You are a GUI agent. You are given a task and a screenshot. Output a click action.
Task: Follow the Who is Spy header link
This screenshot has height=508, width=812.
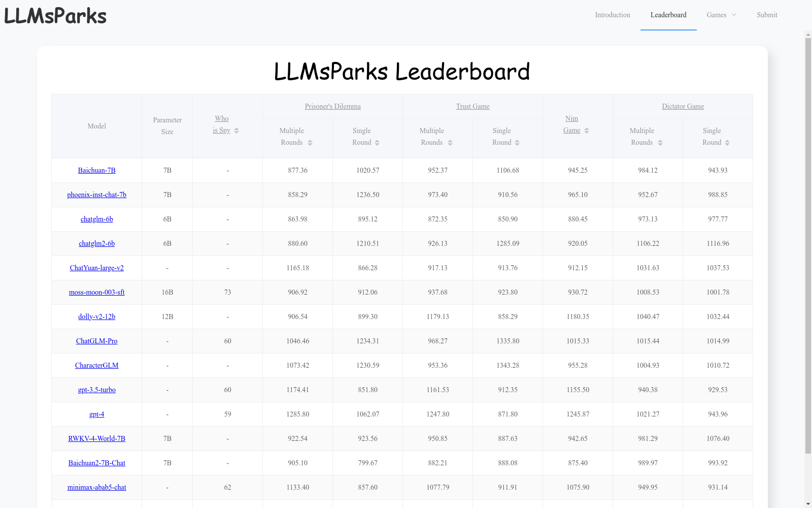(222, 124)
